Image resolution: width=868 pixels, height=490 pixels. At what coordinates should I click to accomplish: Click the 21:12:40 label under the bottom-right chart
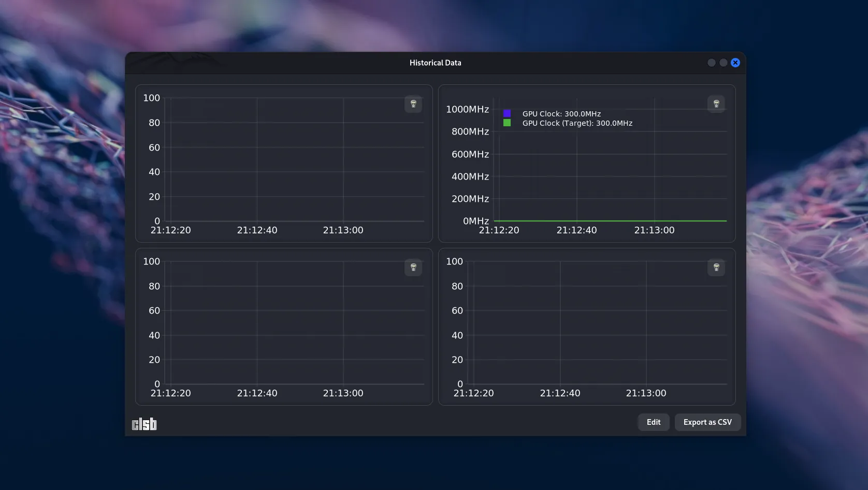[x=560, y=393]
